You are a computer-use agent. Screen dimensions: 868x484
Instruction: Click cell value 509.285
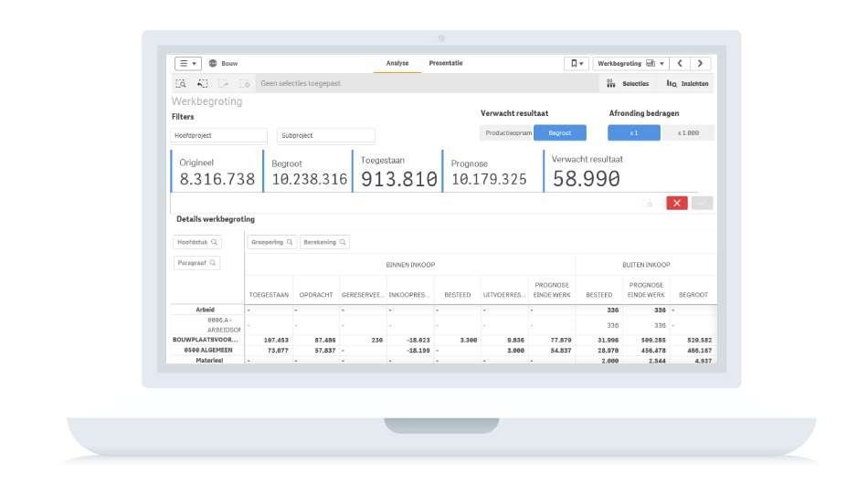point(653,341)
